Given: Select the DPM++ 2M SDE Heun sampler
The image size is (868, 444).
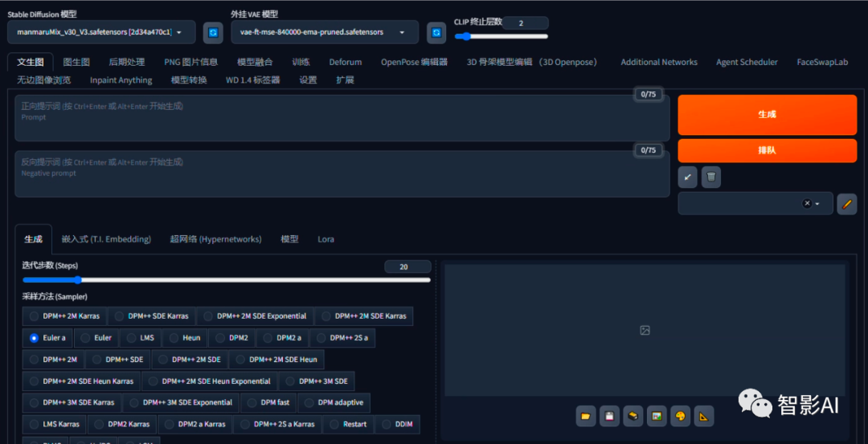Looking at the screenshot, I should pyautogui.click(x=276, y=360).
